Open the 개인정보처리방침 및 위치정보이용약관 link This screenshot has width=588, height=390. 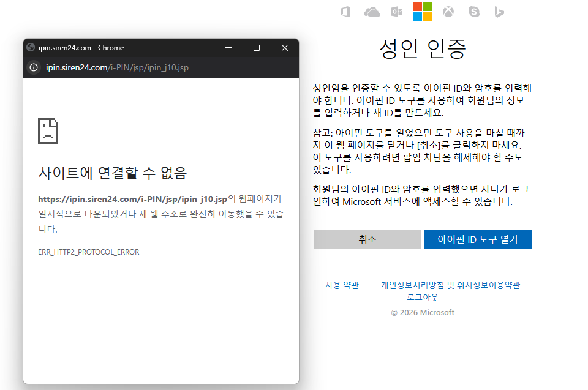click(450, 285)
